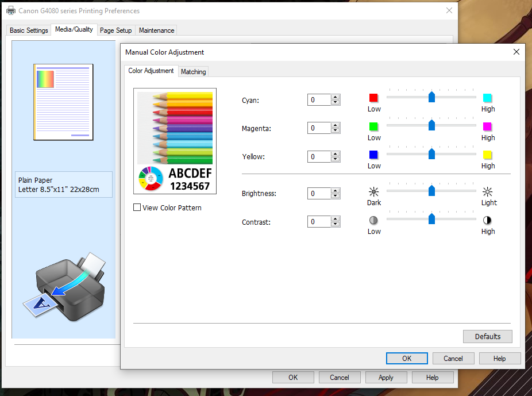Image resolution: width=532 pixels, height=396 pixels.
Task: Click the magenta High color icon
Action: (487, 126)
